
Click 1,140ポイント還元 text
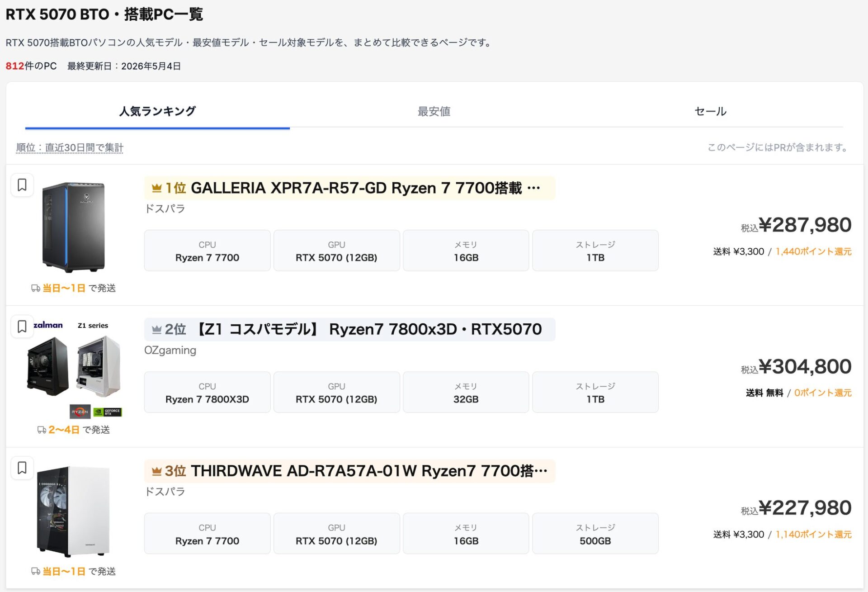tap(813, 535)
